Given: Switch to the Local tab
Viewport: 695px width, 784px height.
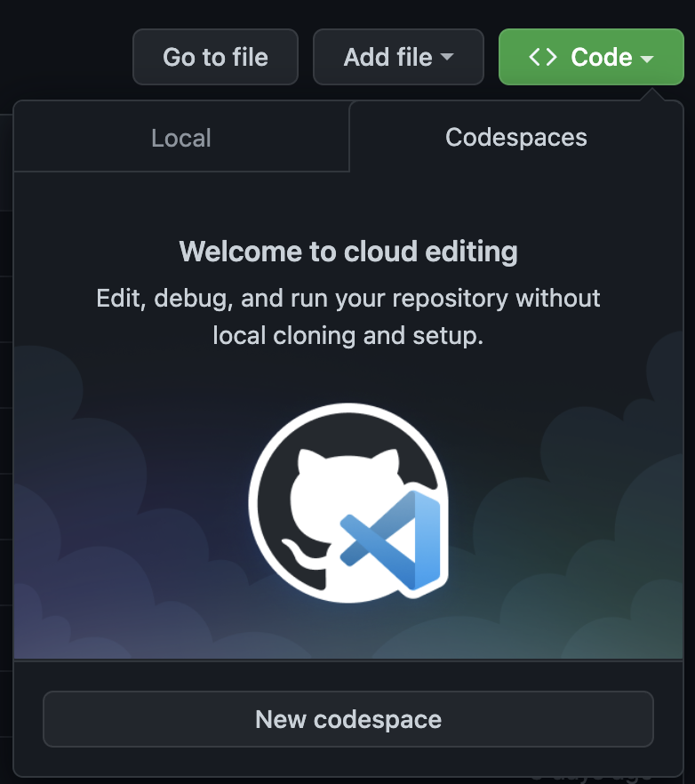Looking at the screenshot, I should pyautogui.click(x=181, y=138).
